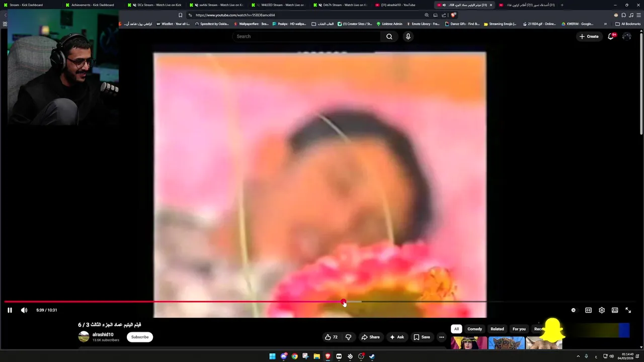The height and width of the screenshot is (362, 644).
Task: Mute the video volume
Action: pos(24,310)
